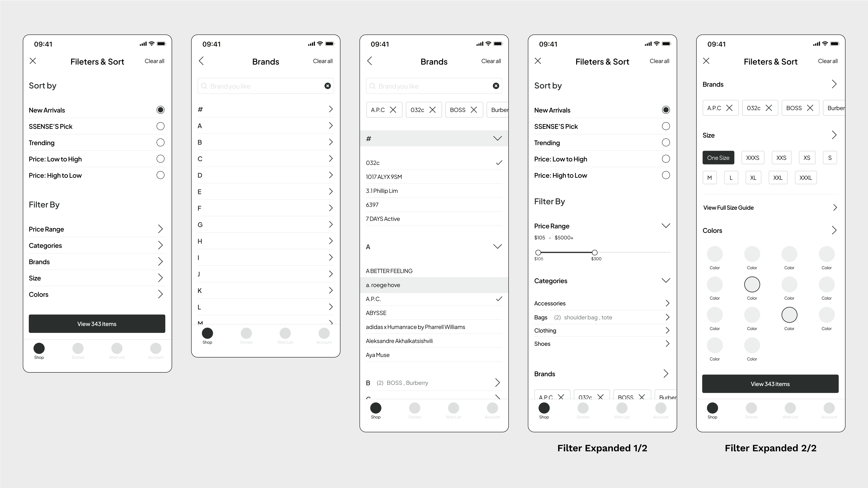The height and width of the screenshot is (488, 868).
Task: Tap the back arrow icon on Brands screen
Action: (x=201, y=61)
